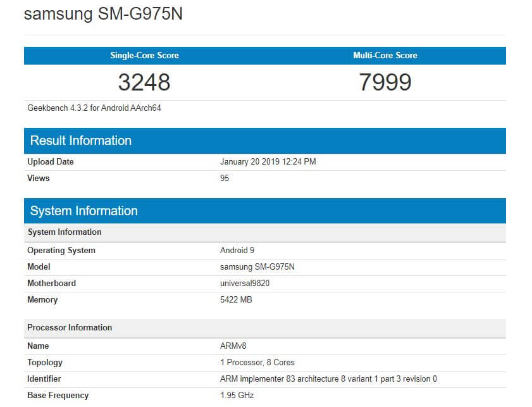
Task: Click the 'Motherboard' row label
Action: [52, 283]
